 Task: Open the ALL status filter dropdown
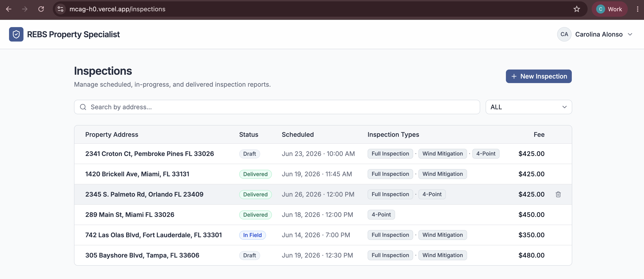click(x=528, y=107)
